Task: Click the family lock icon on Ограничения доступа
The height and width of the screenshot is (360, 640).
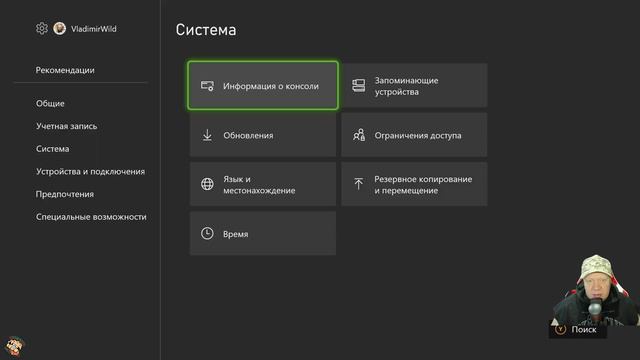Action: (x=359, y=135)
